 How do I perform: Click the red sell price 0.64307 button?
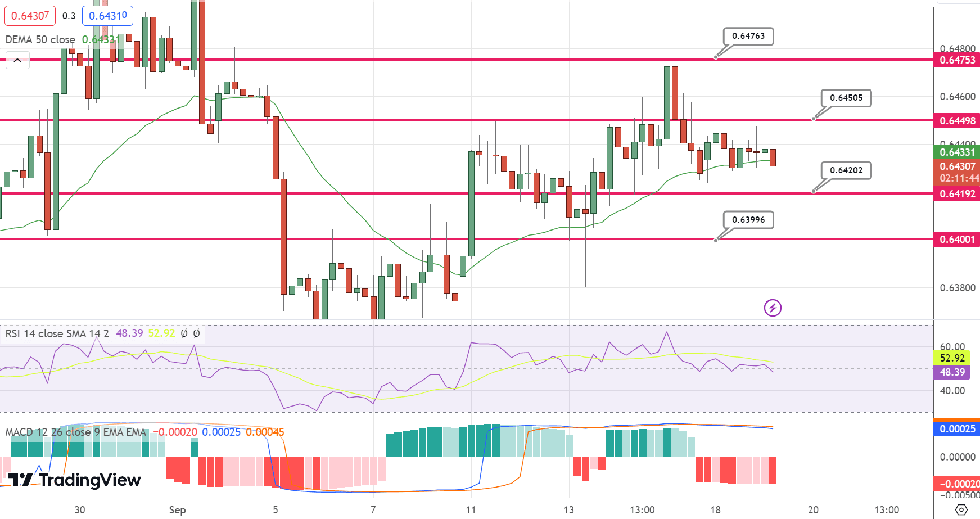(30, 16)
